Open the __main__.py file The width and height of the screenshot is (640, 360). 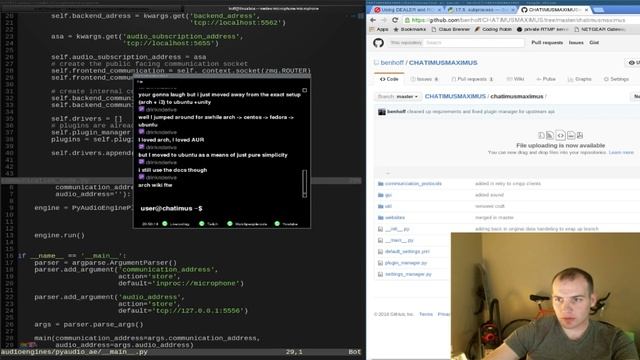pyautogui.click(x=399, y=240)
